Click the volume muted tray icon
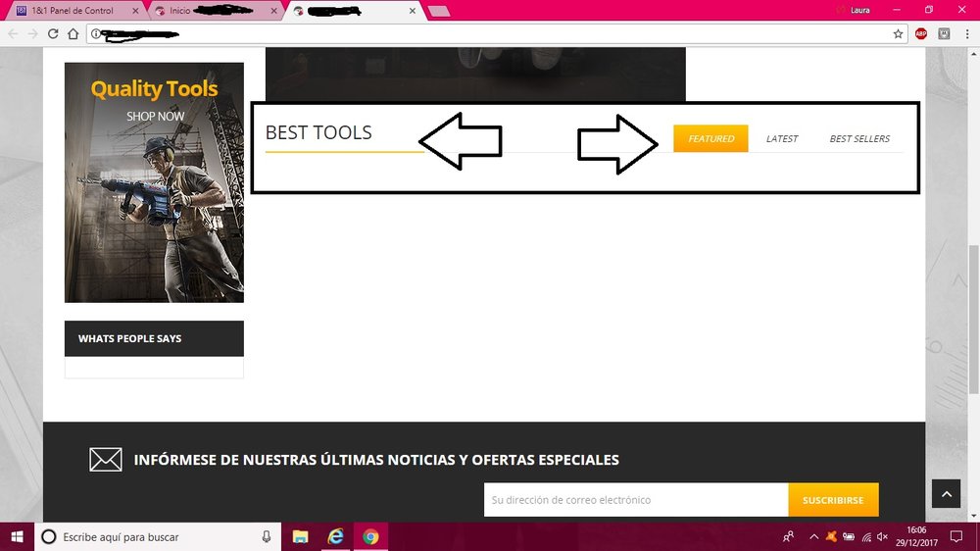980x551 pixels. click(883, 536)
